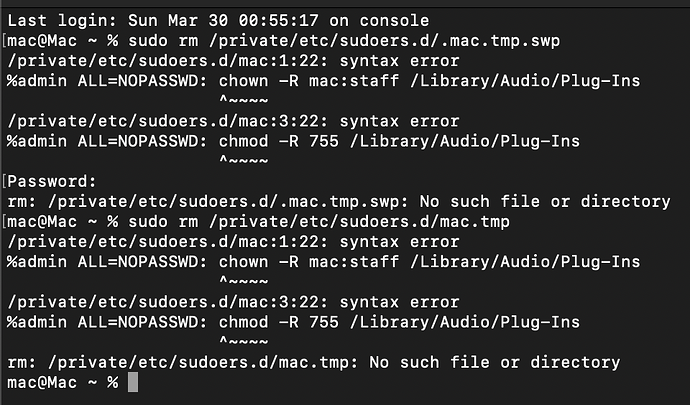
Task: Click the "Last login" line at top
Action: [x=218, y=21]
